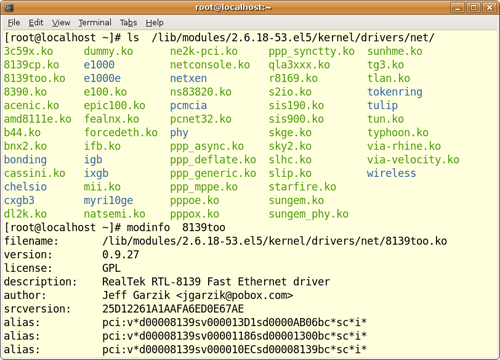This screenshot has width=500, height=360.
Task: Close the root@localhost terminal window
Action: point(489,7)
